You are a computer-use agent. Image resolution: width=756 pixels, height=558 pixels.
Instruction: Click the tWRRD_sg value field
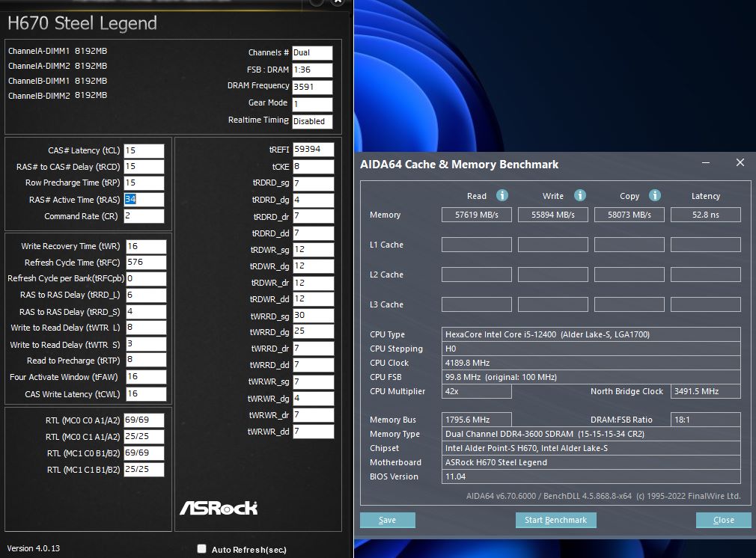[x=313, y=316]
